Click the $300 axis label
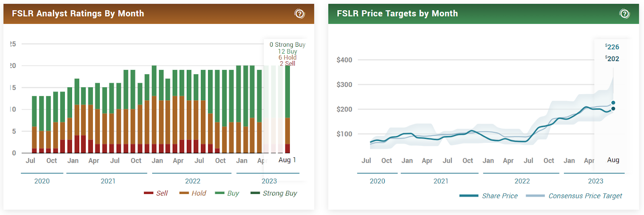 point(344,85)
